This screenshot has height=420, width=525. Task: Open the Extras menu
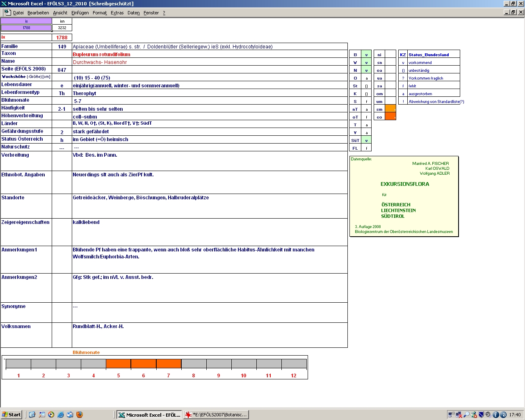(x=117, y=13)
